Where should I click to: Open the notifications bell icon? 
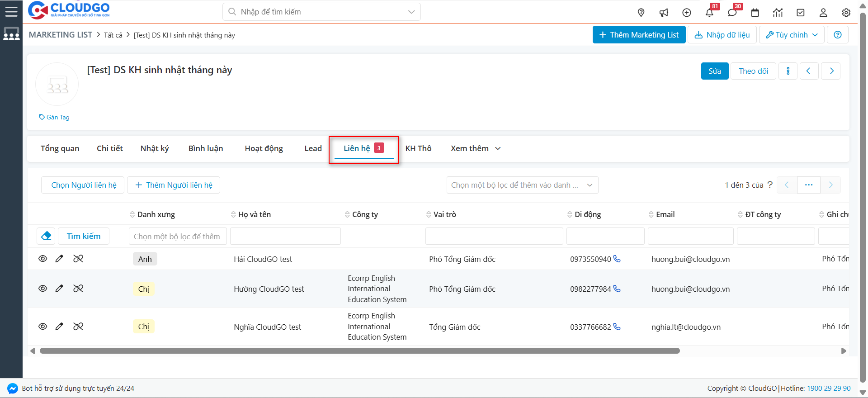click(x=709, y=13)
